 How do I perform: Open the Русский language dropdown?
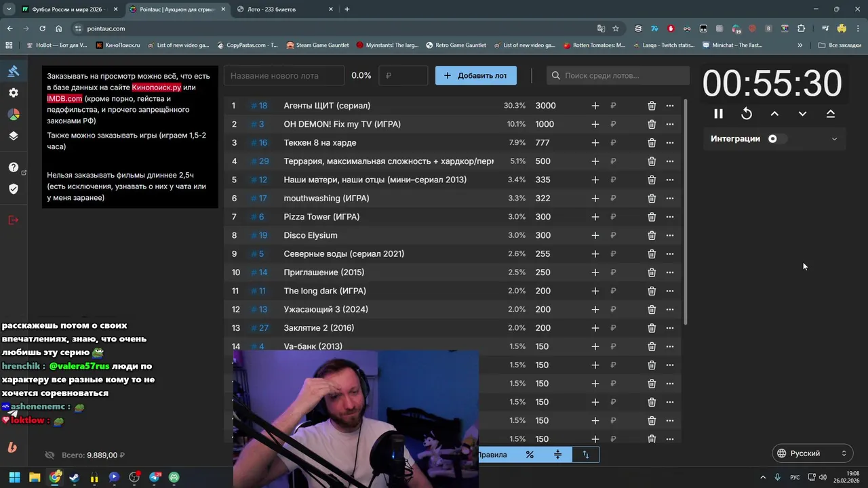coord(812,453)
